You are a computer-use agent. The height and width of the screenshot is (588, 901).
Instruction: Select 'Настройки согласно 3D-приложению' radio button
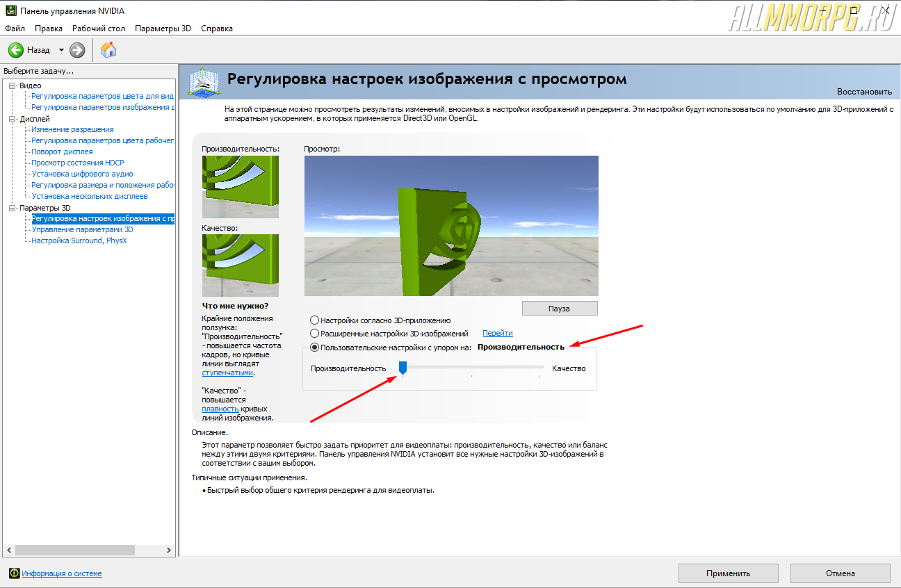click(314, 320)
